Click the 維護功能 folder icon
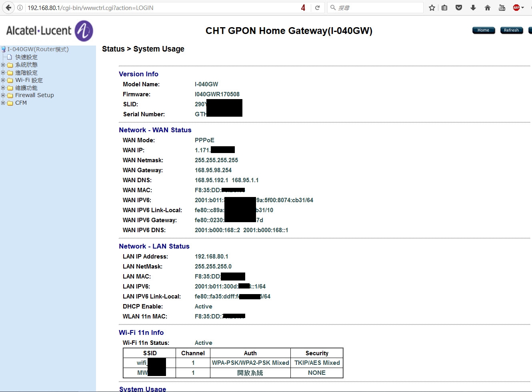 pos(10,88)
